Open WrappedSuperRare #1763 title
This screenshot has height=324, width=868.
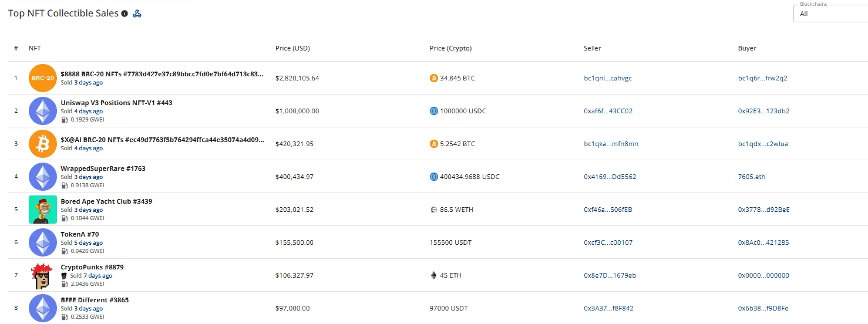[x=103, y=168]
